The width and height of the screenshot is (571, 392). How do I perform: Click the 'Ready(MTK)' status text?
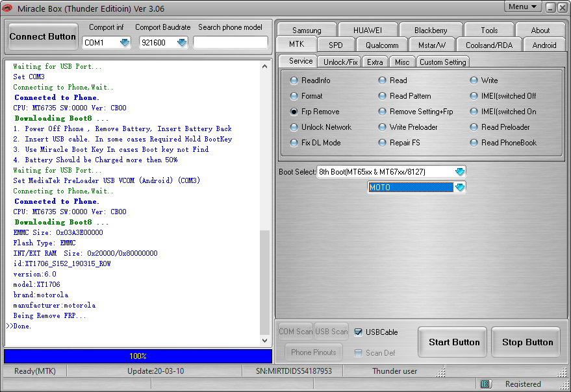point(35,371)
